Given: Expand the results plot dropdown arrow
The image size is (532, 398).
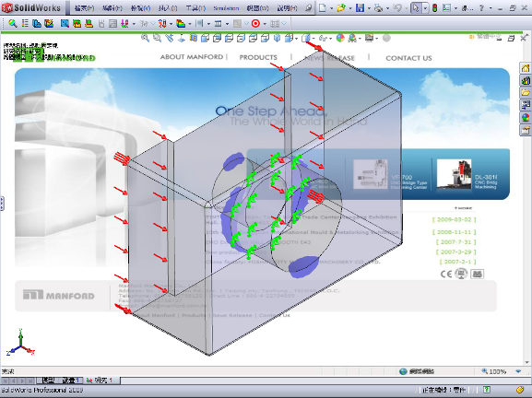Looking at the screenshot, I should pos(190,23).
